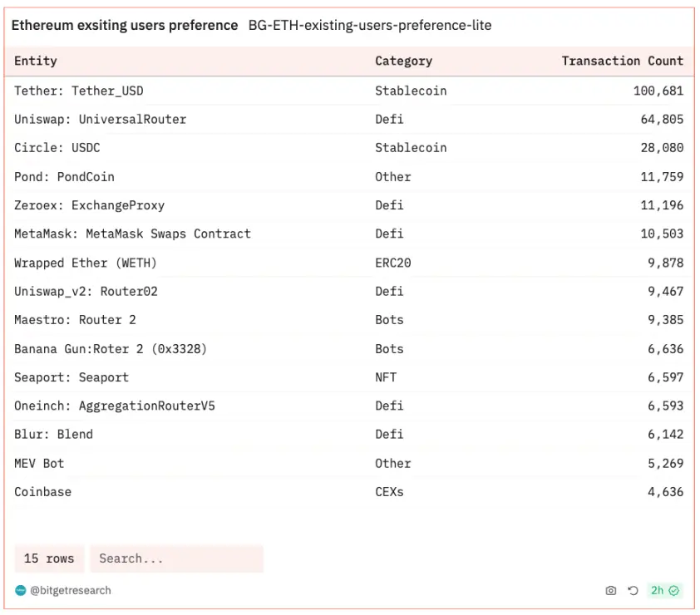Select the Uniswap: UniversalRouter entity cell

100,120
